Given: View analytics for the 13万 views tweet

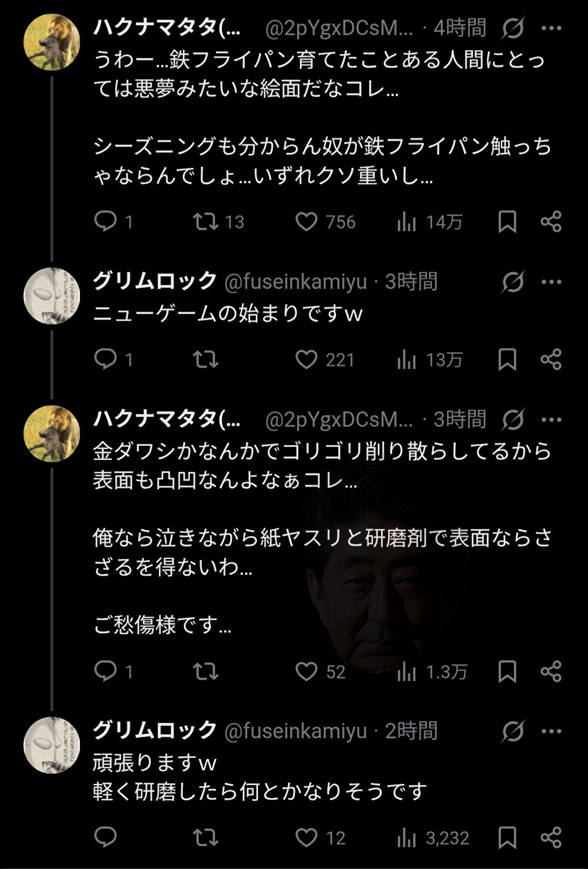Looking at the screenshot, I should click(x=407, y=359).
